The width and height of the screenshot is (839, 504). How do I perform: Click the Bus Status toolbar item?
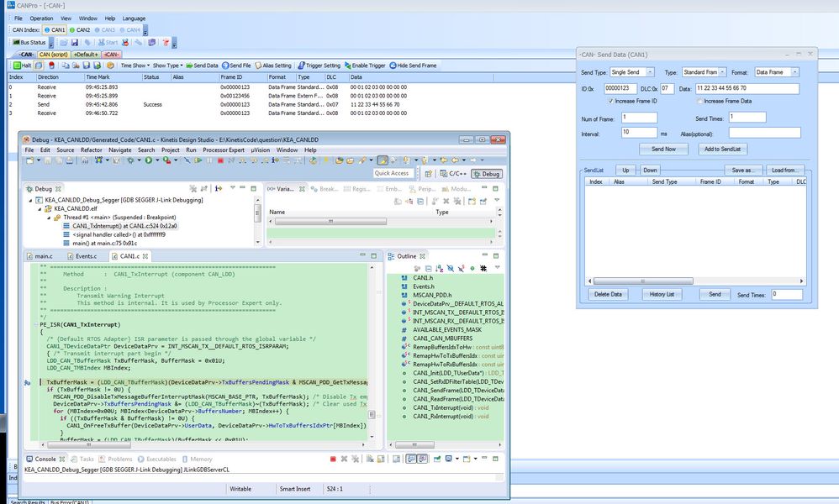(x=29, y=42)
